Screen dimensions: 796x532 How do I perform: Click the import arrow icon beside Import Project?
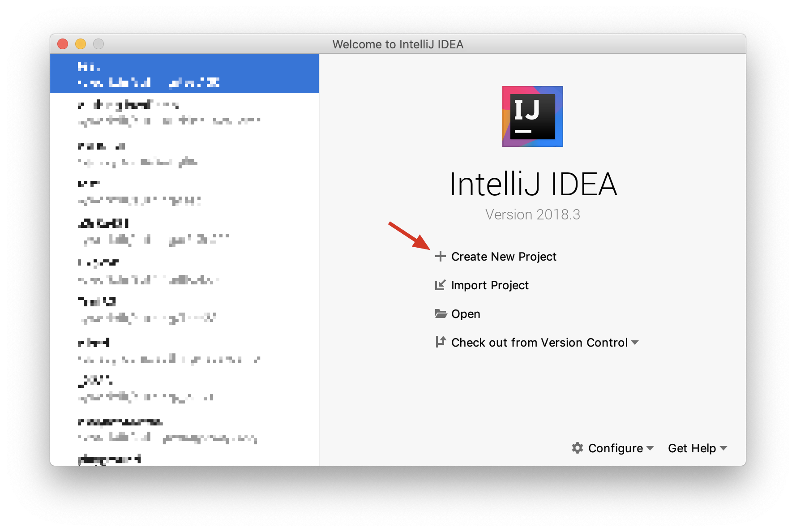pos(441,285)
